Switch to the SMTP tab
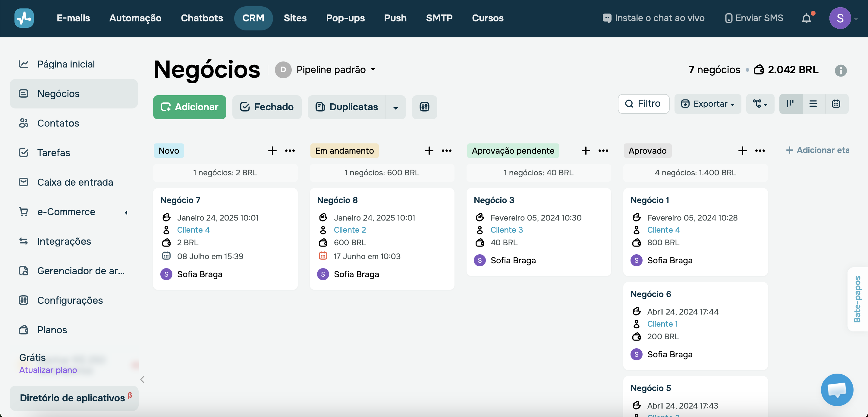Viewport: 868px width, 417px height. click(439, 18)
